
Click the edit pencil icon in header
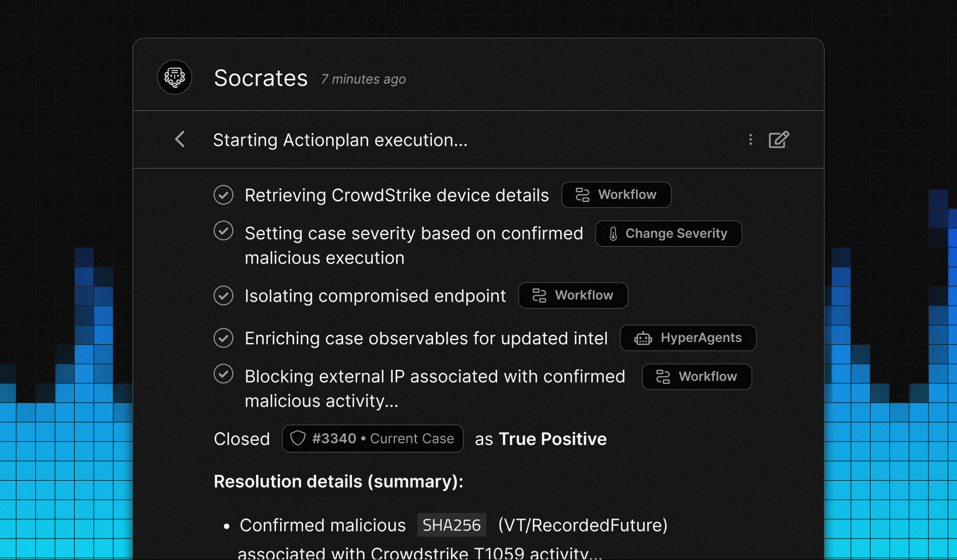(x=778, y=139)
